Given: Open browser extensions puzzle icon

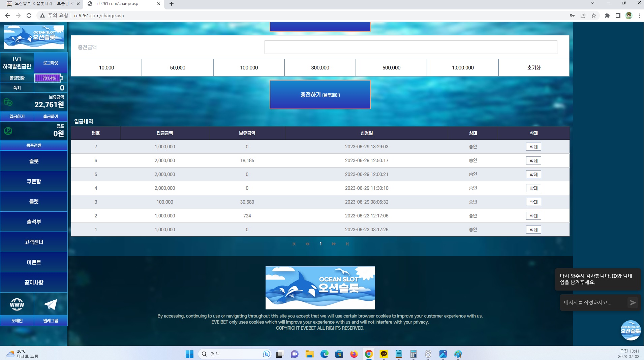Looking at the screenshot, I should [x=607, y=16].
